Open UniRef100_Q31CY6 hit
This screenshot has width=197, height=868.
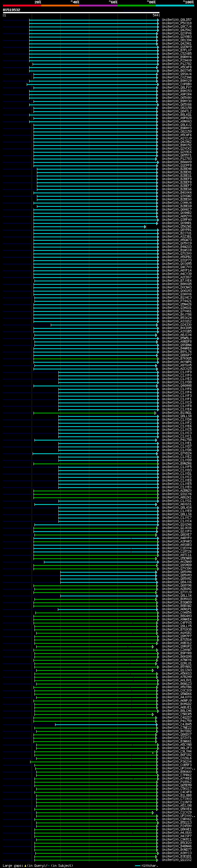tap(176, 494)
